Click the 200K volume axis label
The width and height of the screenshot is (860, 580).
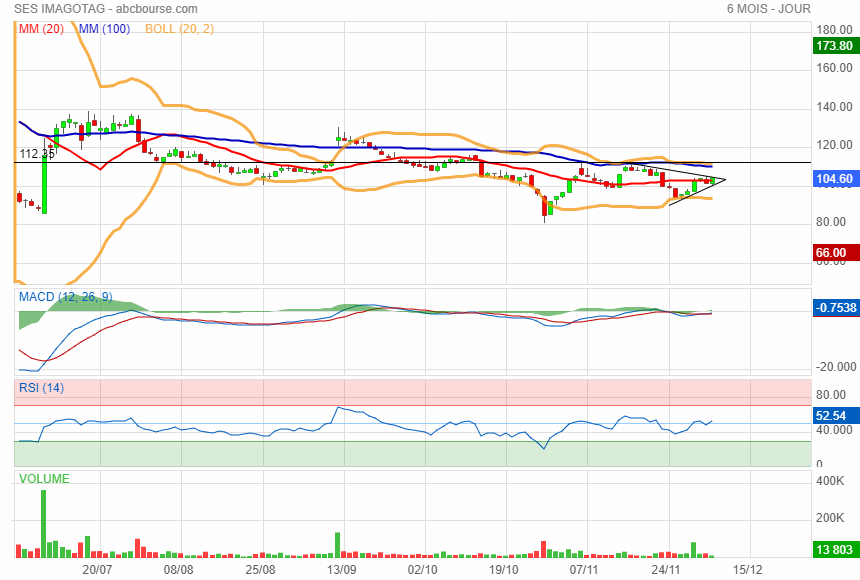[830, 518]
